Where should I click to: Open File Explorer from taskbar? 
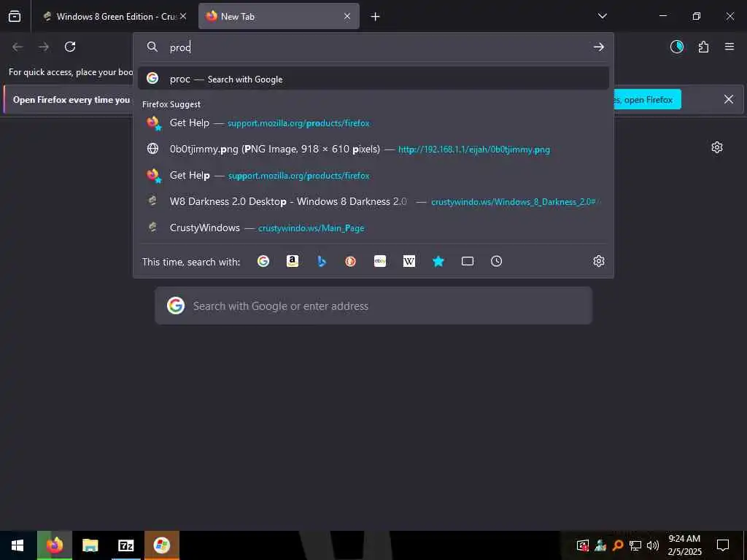click(90, 545)
